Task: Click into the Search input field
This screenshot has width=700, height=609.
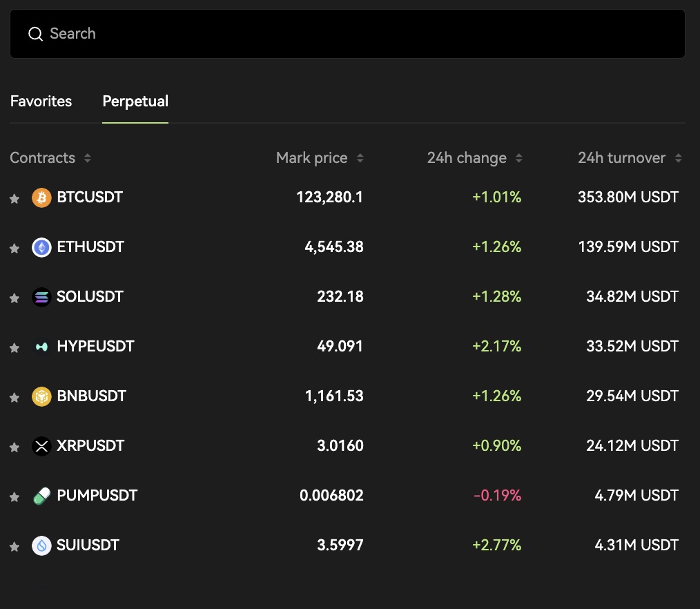Action: pos(347,34)
